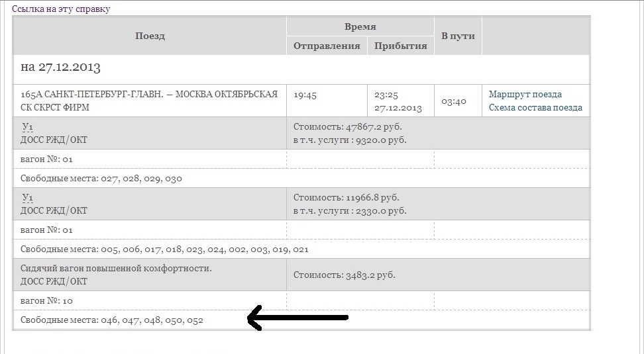Select the price "Стоимость: 47867.2 руб."

click(x=348, y=126)
